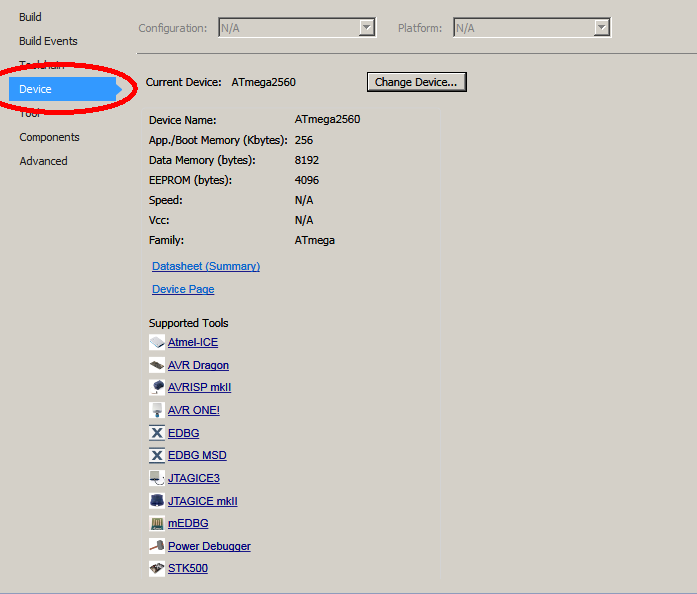Select the Device tab
Image resolution: width=697 pixels, height=594 pixels.
(64, 89)
